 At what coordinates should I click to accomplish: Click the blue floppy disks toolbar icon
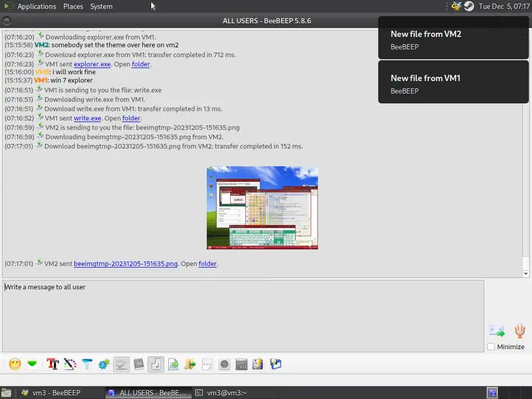click(275, 364)
